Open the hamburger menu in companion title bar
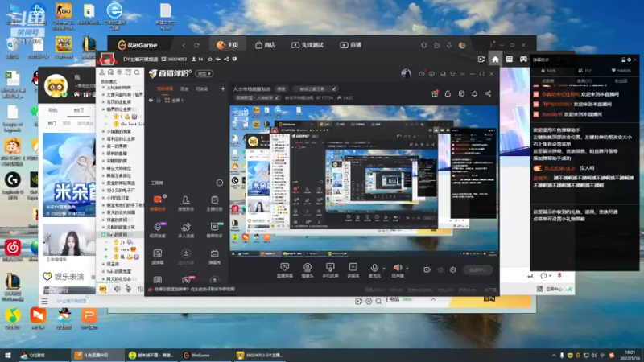 (x=462, y=74)
